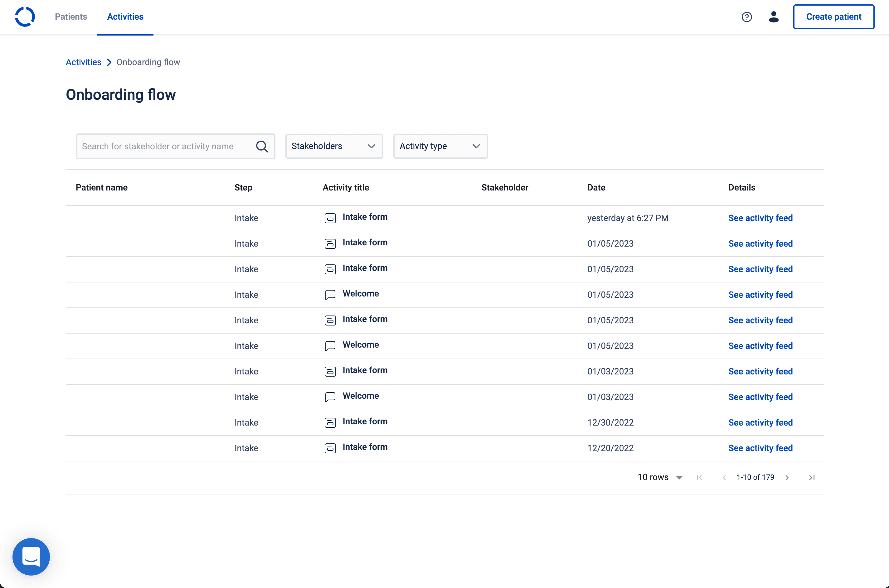Screen dimensions: 889x588
Task: Open the help question mark icon
Action: click(746, 17)
